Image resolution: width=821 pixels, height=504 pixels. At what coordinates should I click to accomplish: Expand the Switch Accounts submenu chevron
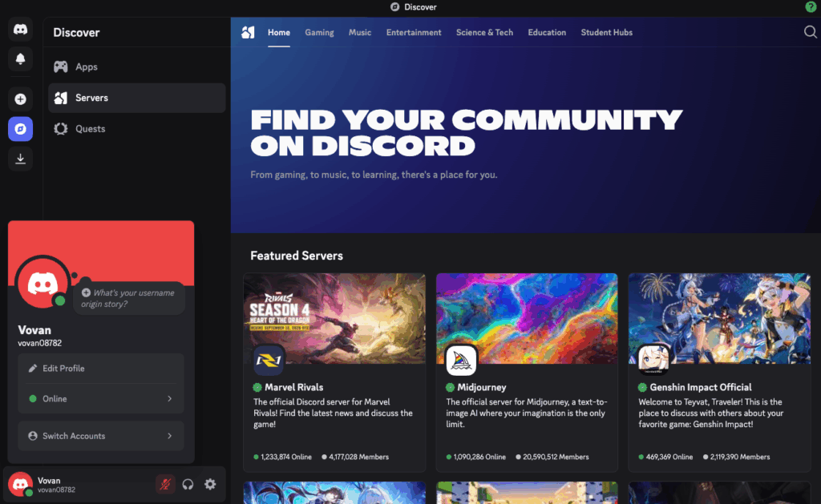tap(170, 436)
